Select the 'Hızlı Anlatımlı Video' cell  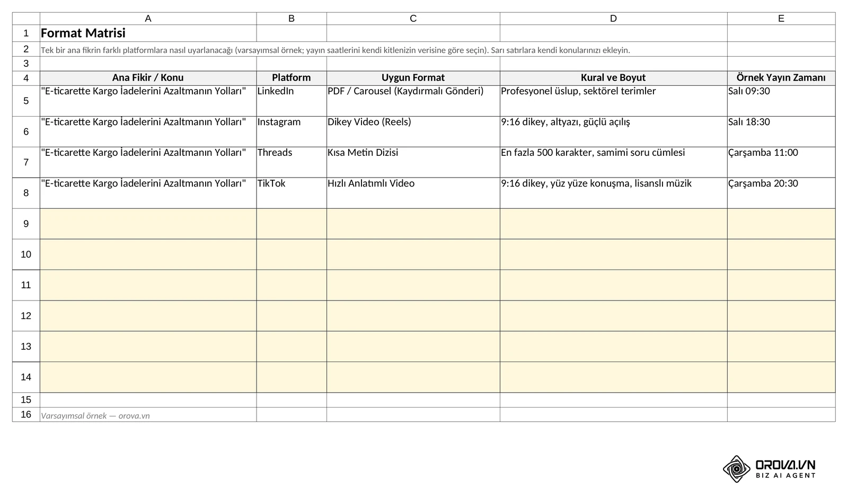click(x=413, y=193)
